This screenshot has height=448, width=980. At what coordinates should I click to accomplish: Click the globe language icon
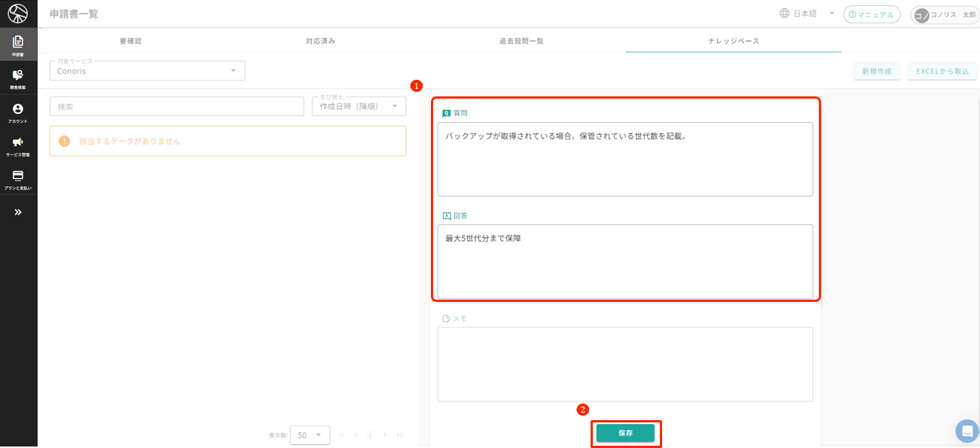coord(784,14)
